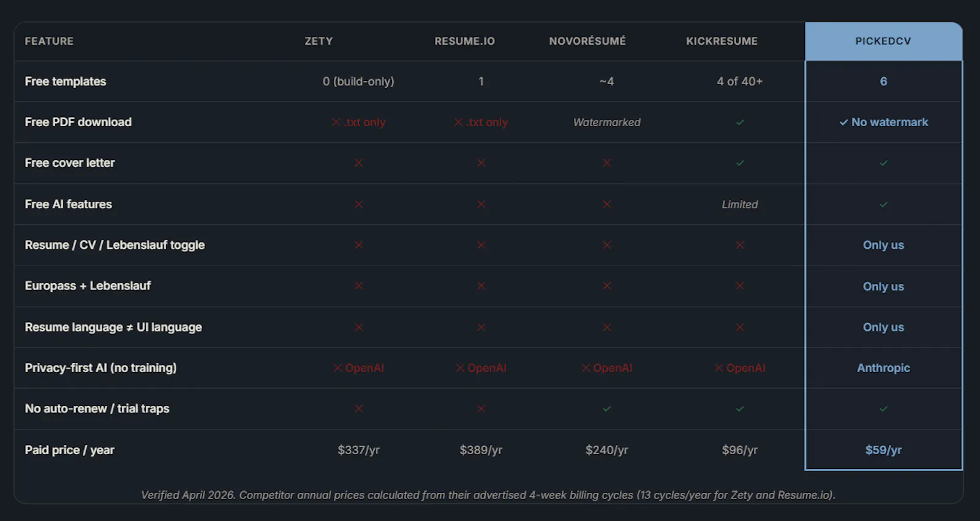Click Resume.io's '.txt only' PDF download cell

481,123
